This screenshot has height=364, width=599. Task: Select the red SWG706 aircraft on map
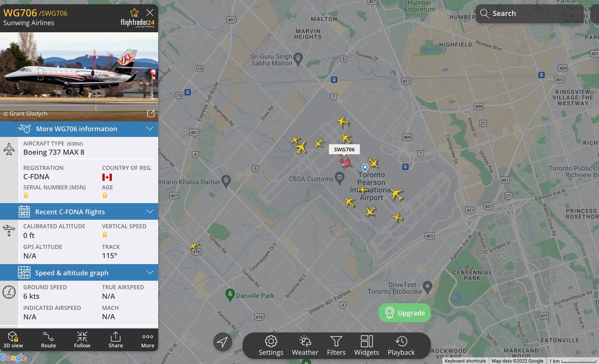click(345, 162)
